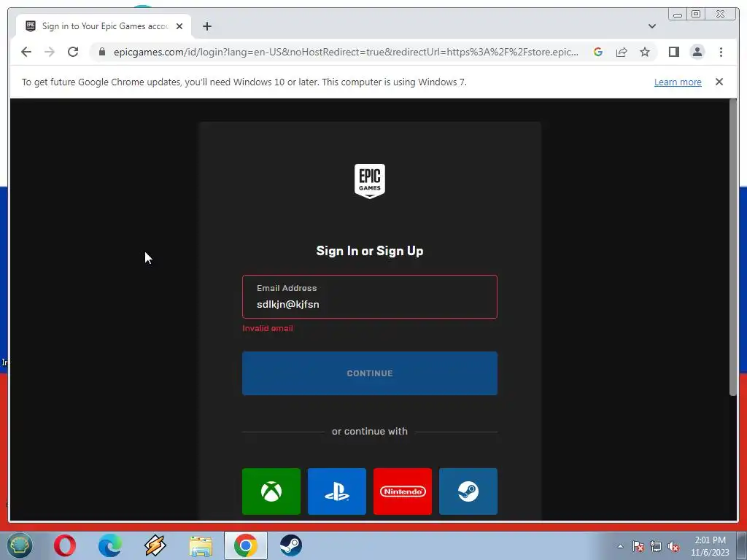This screenshot has height=560, width=747.
Task: Open Windows Explorer from the taskbar
Action: [x=201, y=545]
